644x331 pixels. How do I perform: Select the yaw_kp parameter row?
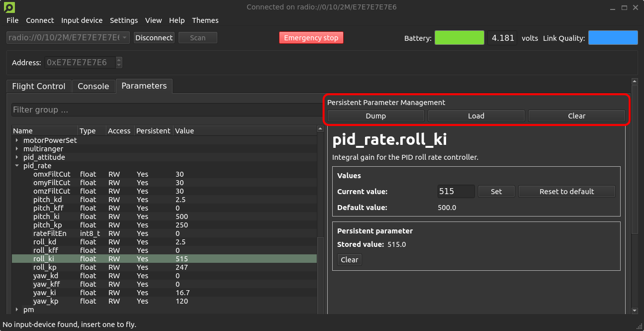pos(164,301)
